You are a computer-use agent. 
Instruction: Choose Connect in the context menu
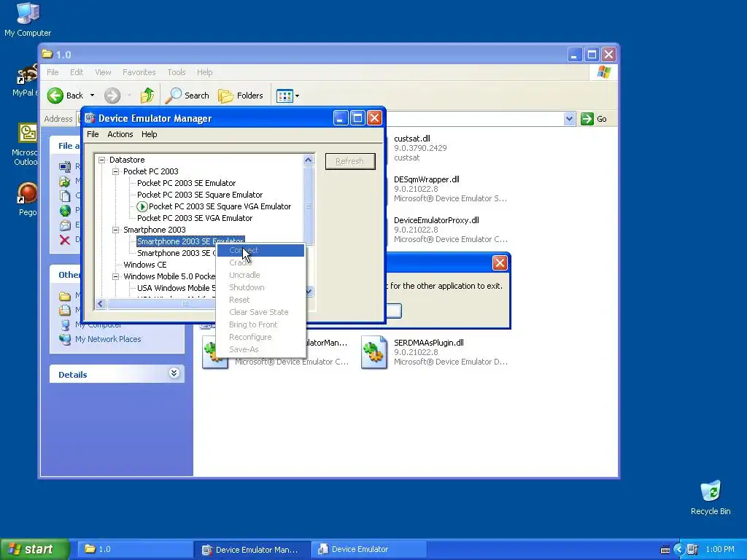260,251
